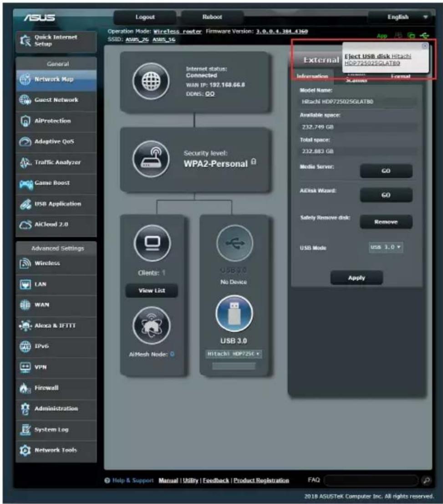
Task: Click the ASUS_5G SSID link
Action: pyautogui.click(x=164, y=40)
